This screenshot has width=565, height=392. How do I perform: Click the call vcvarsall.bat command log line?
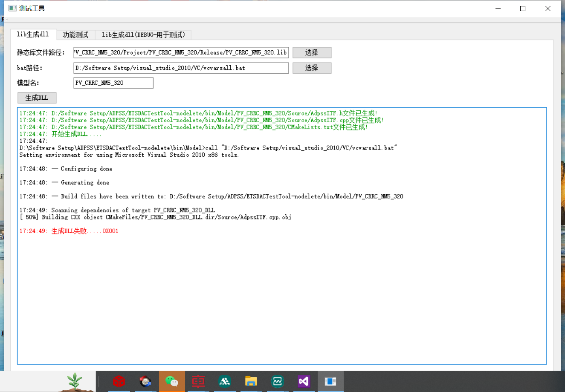click(x=208, y=148)
